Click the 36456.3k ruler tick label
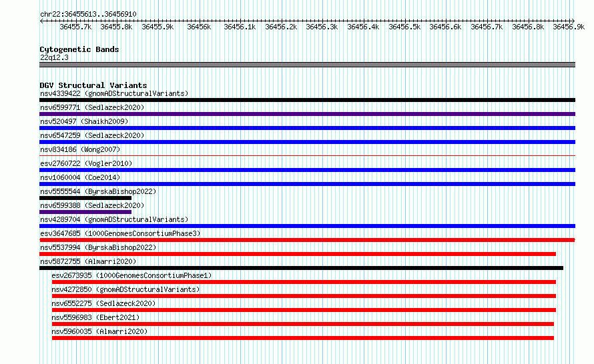The width and height of the screenshot is (594, 364). tap(322, 27)
